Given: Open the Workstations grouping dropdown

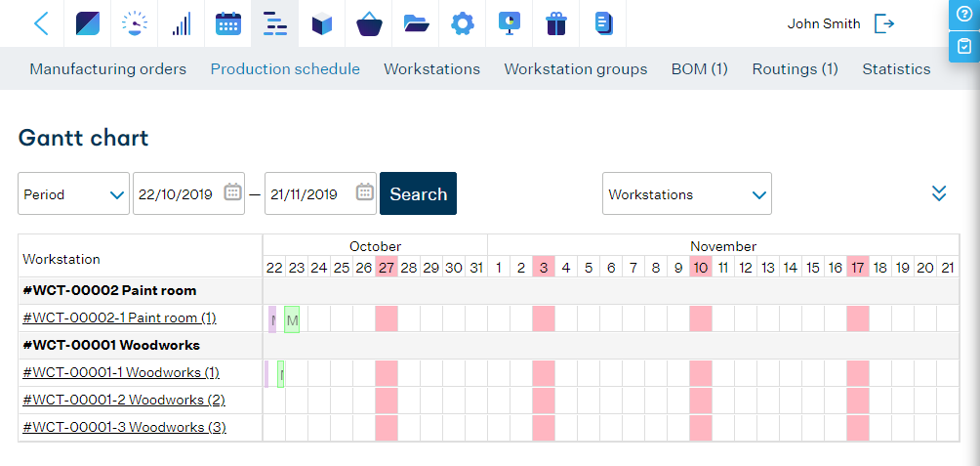Looking at the screenshot, I should (x=687, y=193).
